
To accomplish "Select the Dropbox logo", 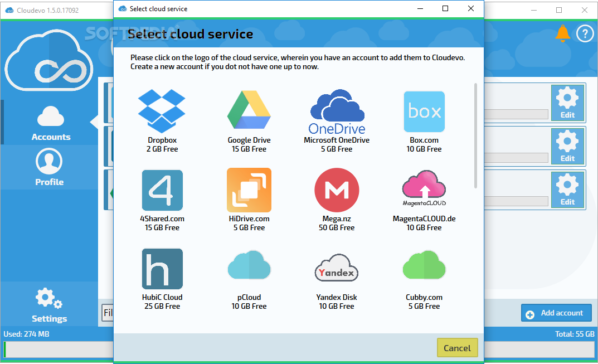I will click(x=162, y=111).
